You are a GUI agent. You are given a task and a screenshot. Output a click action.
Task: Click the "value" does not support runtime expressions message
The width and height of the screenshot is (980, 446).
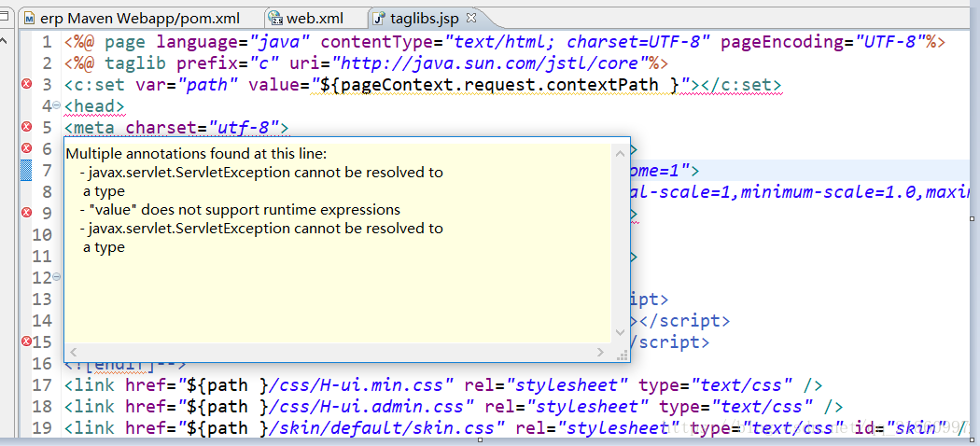click(240, 209)
